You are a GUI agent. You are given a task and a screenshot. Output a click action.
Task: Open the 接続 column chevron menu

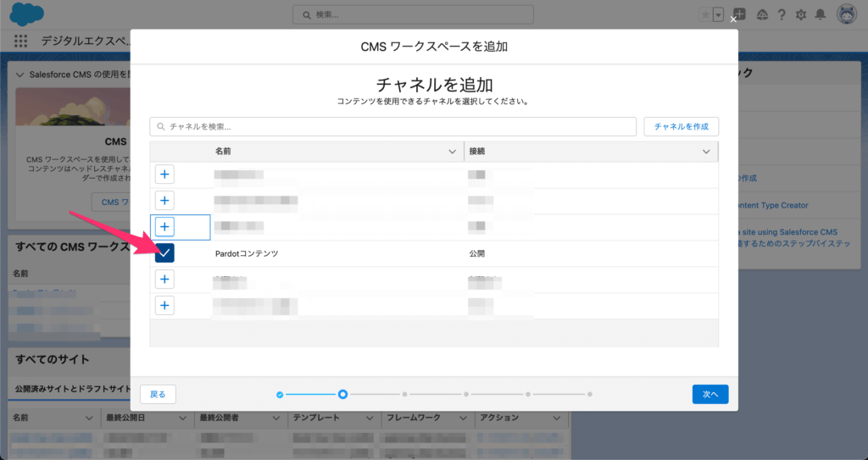click(706, 152)
